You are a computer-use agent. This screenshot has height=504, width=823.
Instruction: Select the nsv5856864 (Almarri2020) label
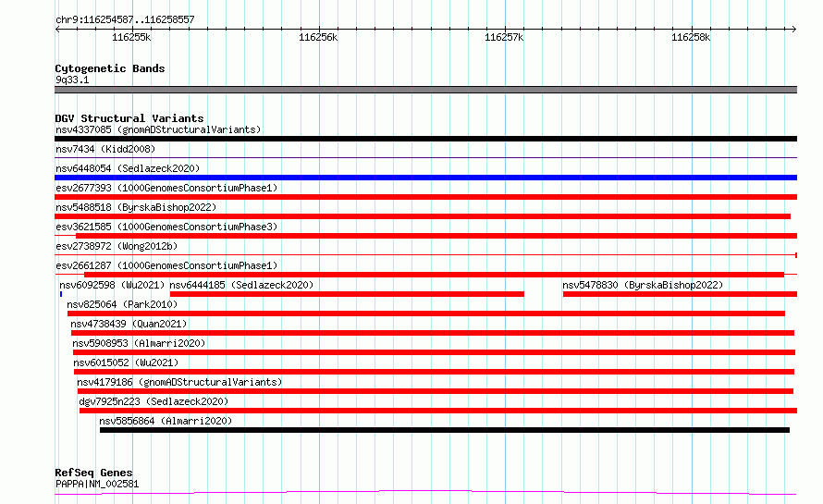pyautogui.click(x=166, y=421)
